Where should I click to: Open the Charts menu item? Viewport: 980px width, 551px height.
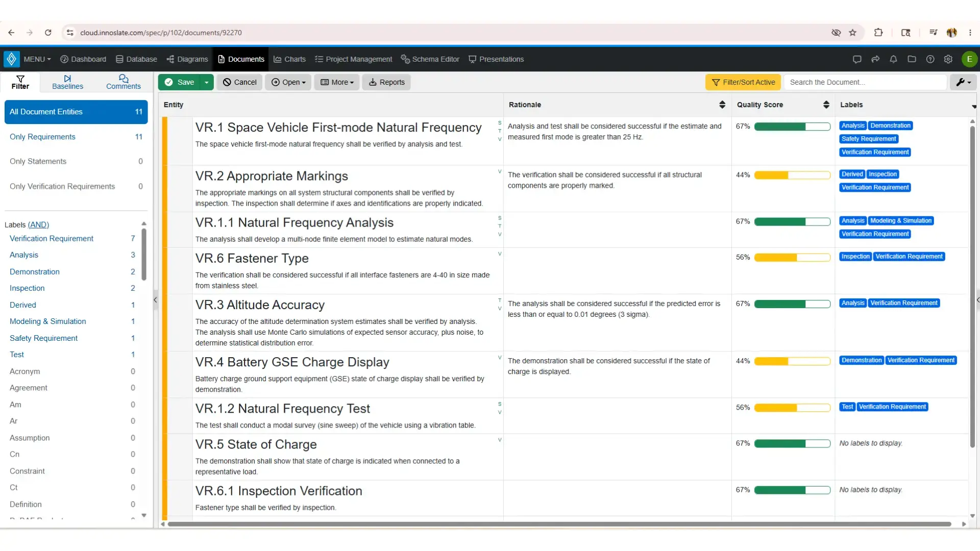tap(289, 59)
